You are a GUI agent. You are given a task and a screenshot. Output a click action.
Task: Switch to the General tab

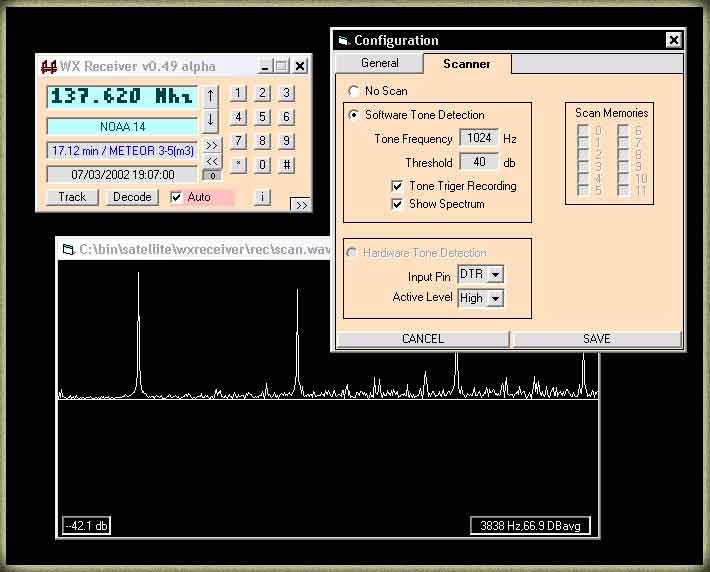click(x=379, y=63)
